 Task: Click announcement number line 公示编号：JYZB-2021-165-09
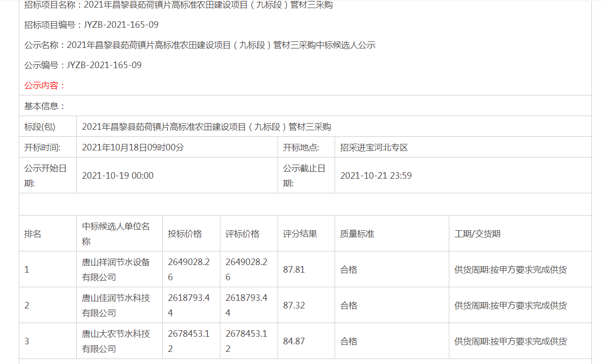83,65
